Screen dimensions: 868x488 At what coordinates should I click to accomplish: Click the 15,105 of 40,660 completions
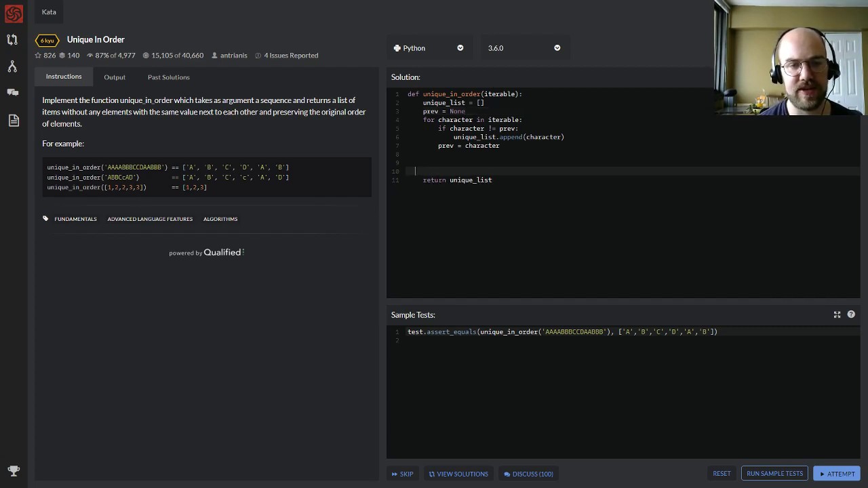click(x=173, y=56)
